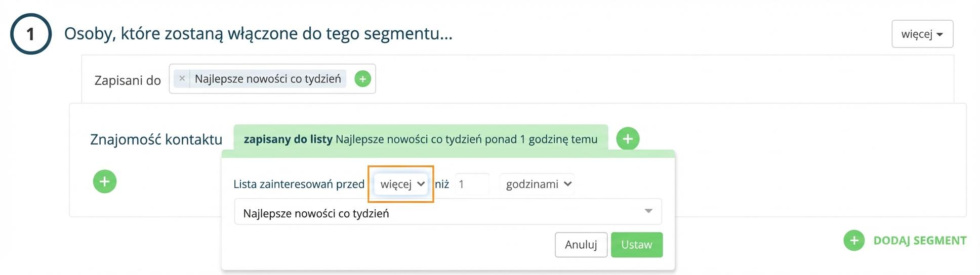The image size is (980, 275).
Task: Open the "godzinami" time unit select
Action: coord(537,184)
